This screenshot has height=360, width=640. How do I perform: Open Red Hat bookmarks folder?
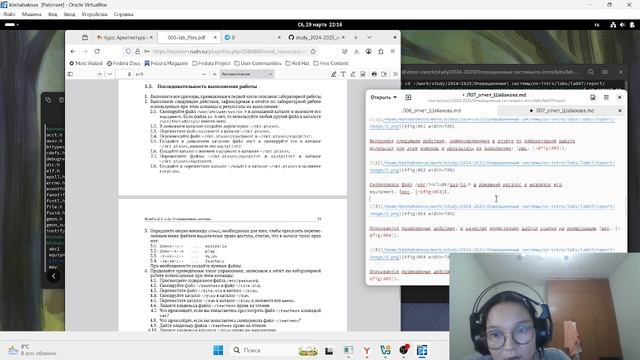click(297, 63)
